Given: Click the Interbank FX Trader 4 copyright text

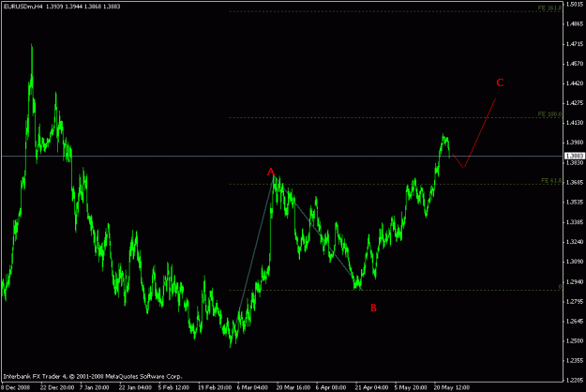Looking at the screenshot, I should coord(93,377).
